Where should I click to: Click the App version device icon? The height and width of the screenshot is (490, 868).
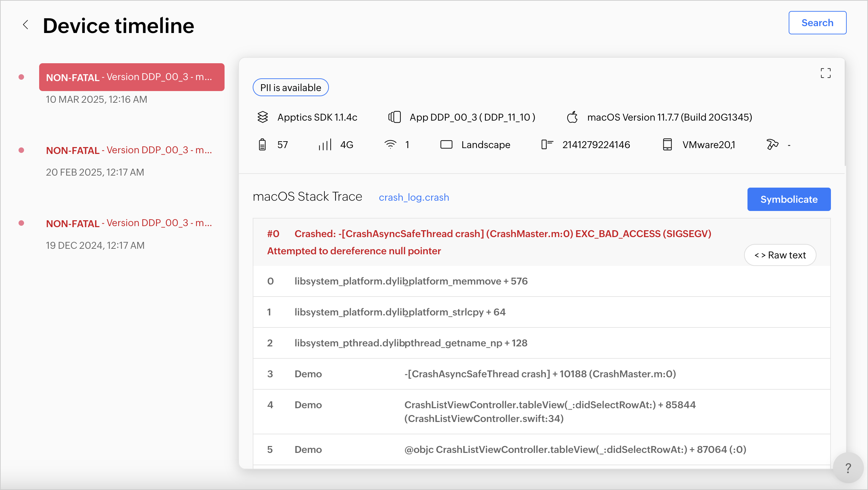pyautogui.click(x=395, y=117)
